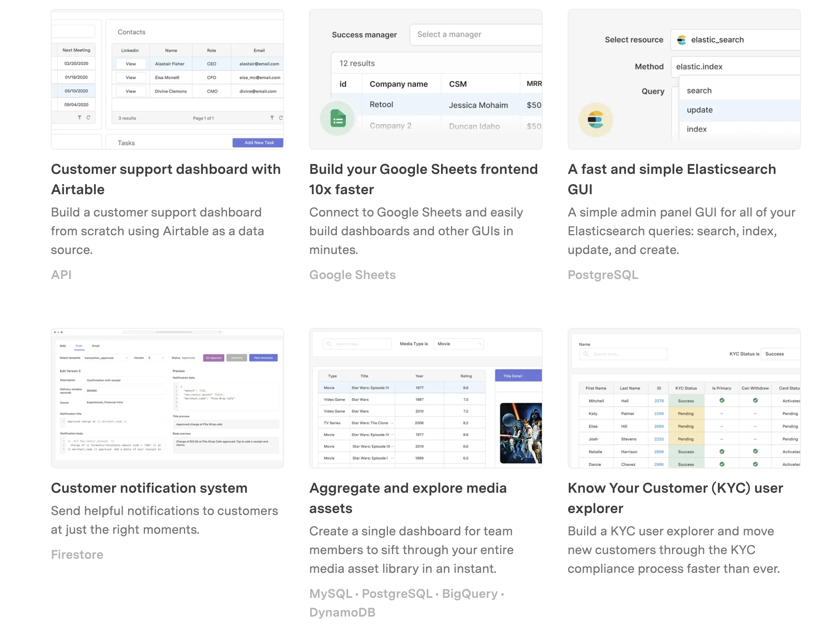
Task: Click the filter icon in Contacts table footer
Action: pyautogui.click(x=272, y=118)
